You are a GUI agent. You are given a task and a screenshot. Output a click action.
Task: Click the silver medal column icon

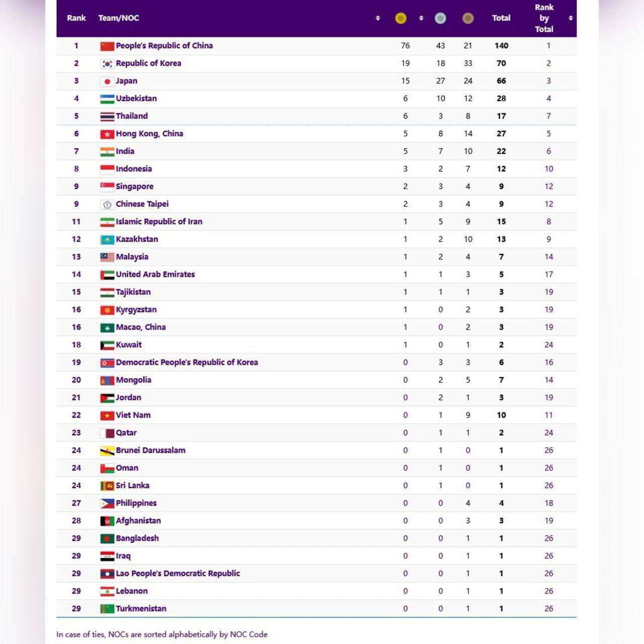pyautogui.click(x=440, y=19)
